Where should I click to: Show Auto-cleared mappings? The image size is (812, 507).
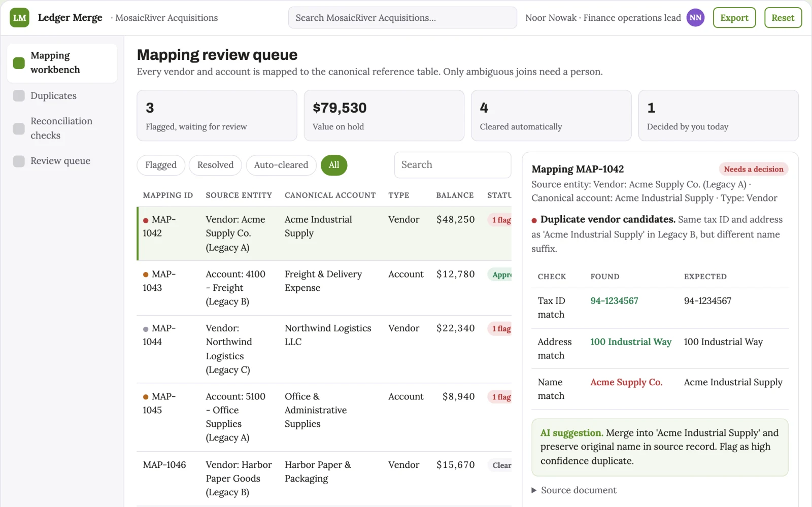(281, 165)
